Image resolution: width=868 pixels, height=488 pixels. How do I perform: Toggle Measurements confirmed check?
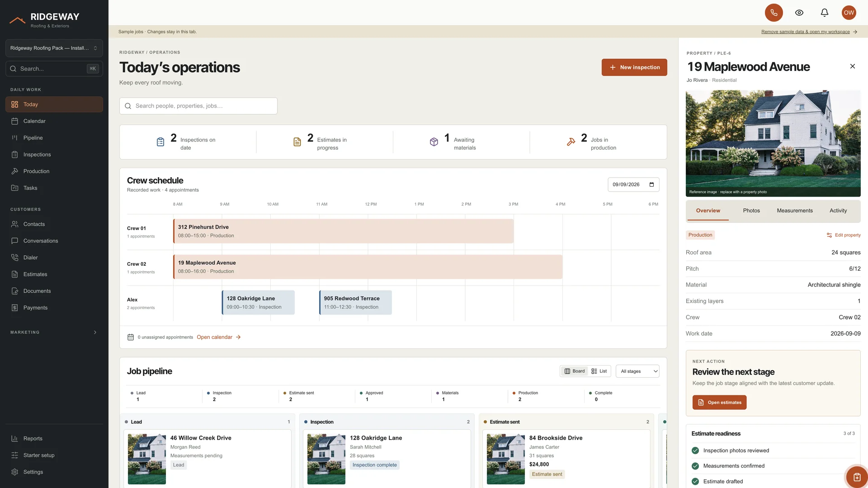695,466
